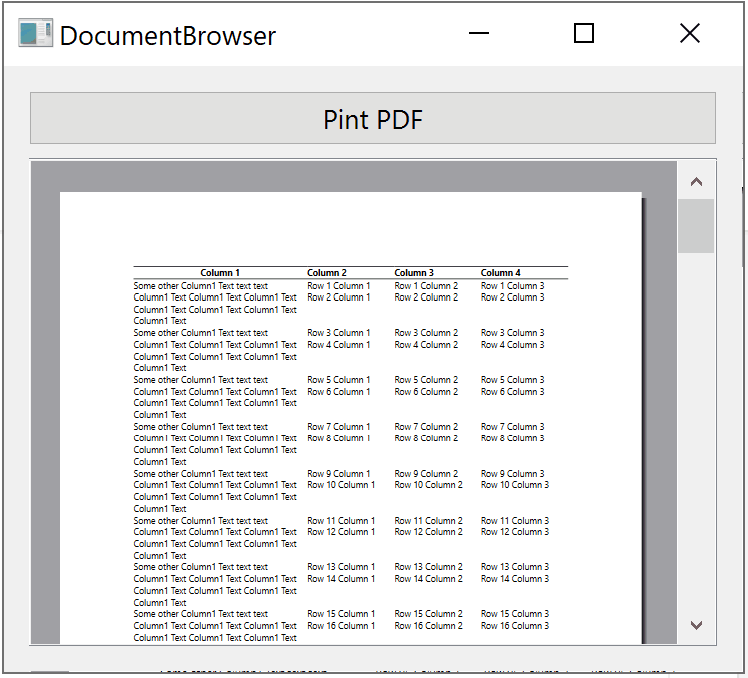748x678 pixels.
Task: Click the "Row 5 Column 2" cell
Action: pyautogui.click(x=426, y=380)
